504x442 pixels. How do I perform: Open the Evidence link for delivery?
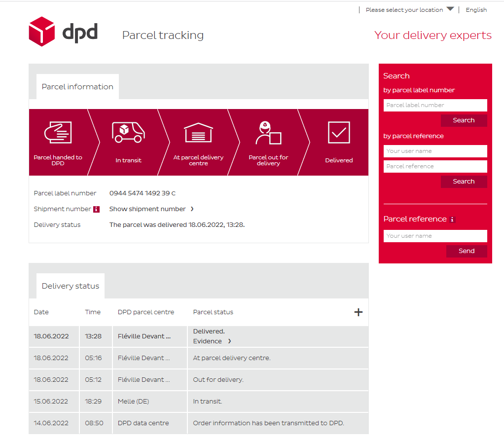212,341
